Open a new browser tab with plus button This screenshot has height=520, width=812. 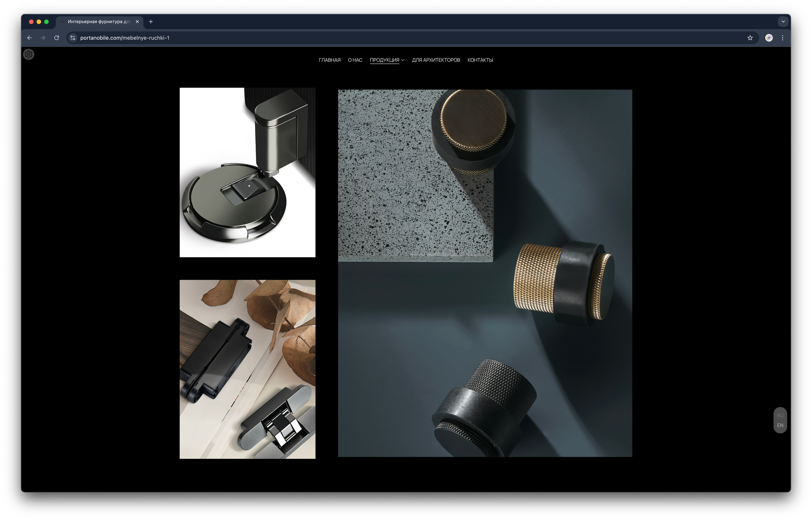[151, 22]
